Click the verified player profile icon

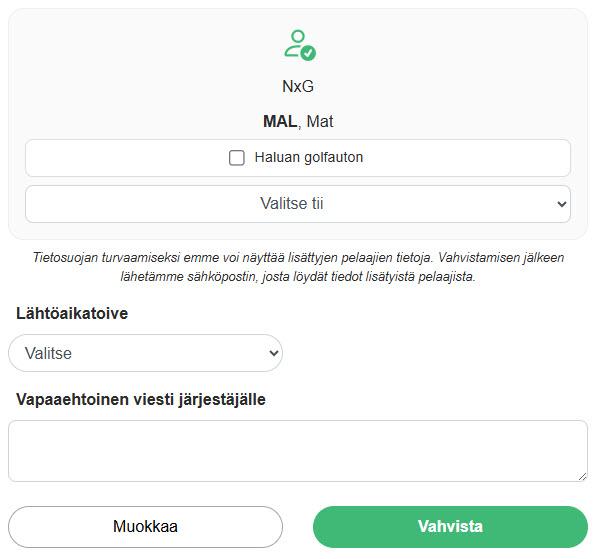tap(300, 45)
